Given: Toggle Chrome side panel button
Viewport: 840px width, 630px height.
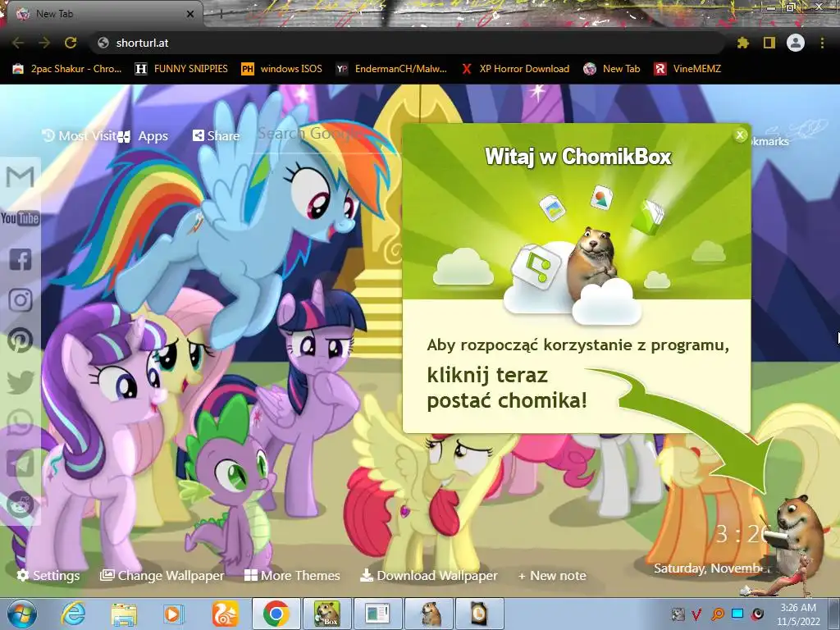Looking at the screenshot, I should 769,43.
